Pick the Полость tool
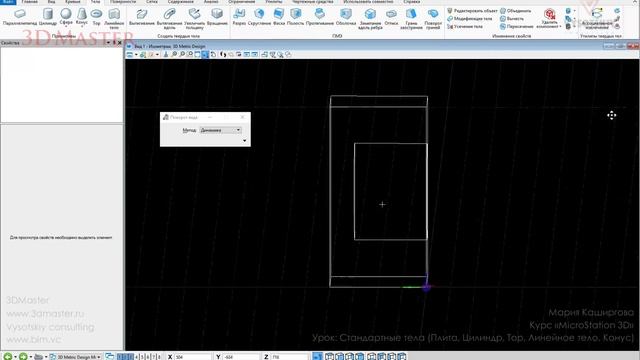Viewport: 640px width, 360px height. click(296, 17)
